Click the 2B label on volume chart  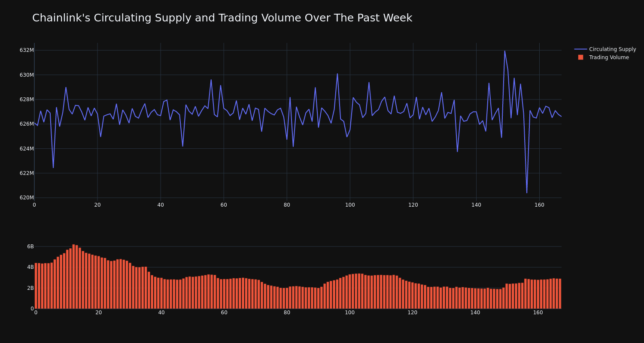tap(30, 288)
